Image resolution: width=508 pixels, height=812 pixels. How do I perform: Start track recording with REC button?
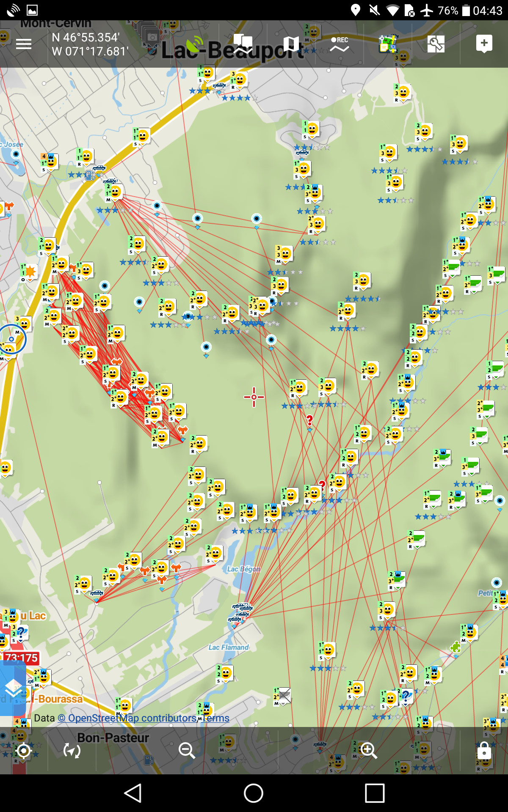pos(340,44)
